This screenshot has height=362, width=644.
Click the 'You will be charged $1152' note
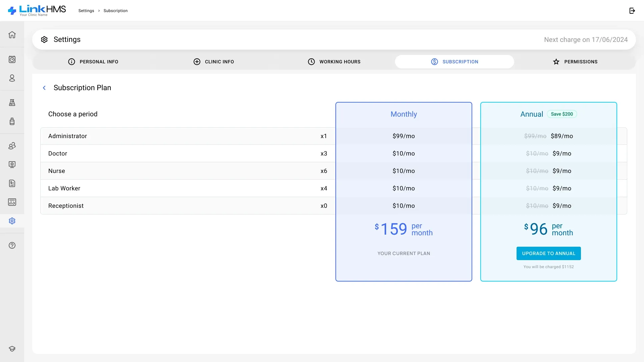[x=549, y=267]
